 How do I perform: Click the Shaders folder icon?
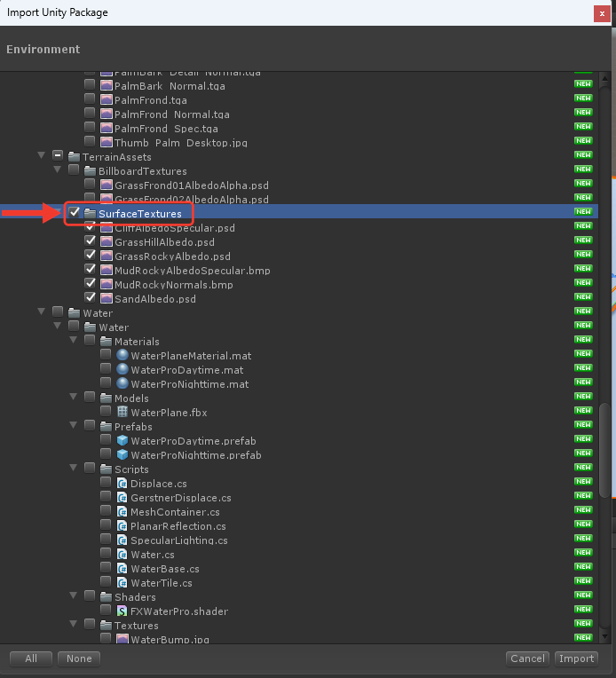click(x=106, y=596)
